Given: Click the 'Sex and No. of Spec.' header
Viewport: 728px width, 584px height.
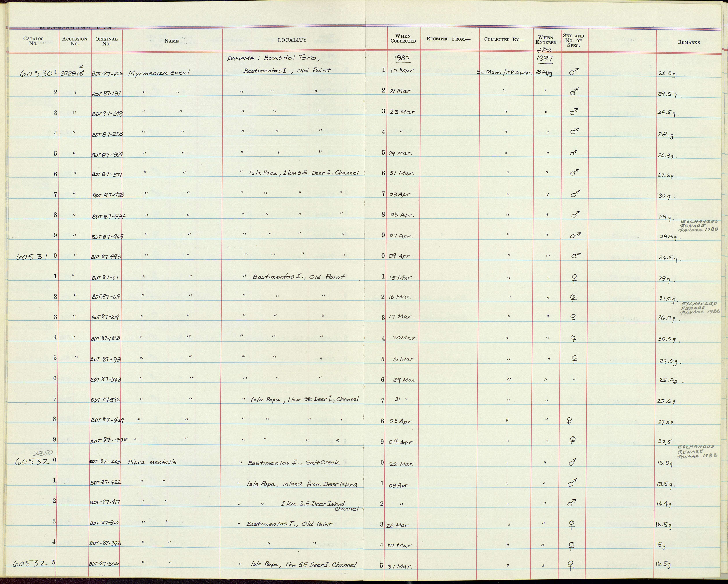Looking at the screenshot, I should coord(573,41).
